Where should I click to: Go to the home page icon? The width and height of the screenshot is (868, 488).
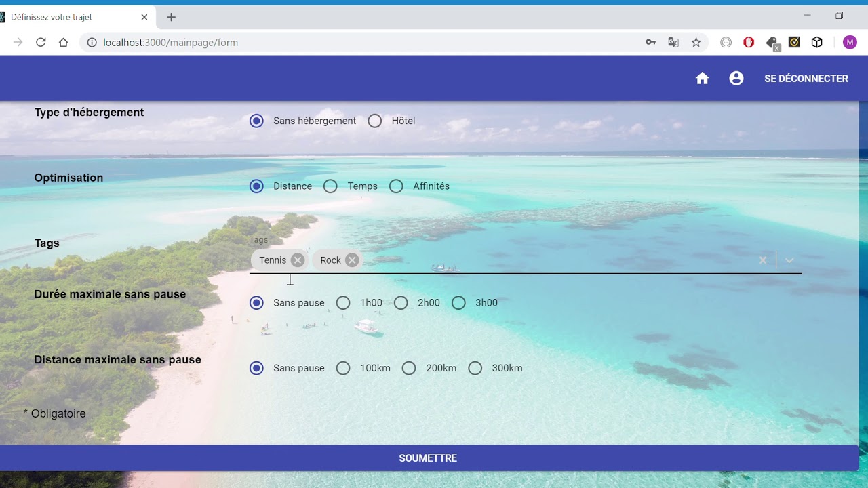pyautogui.click(x=703, y=79)
